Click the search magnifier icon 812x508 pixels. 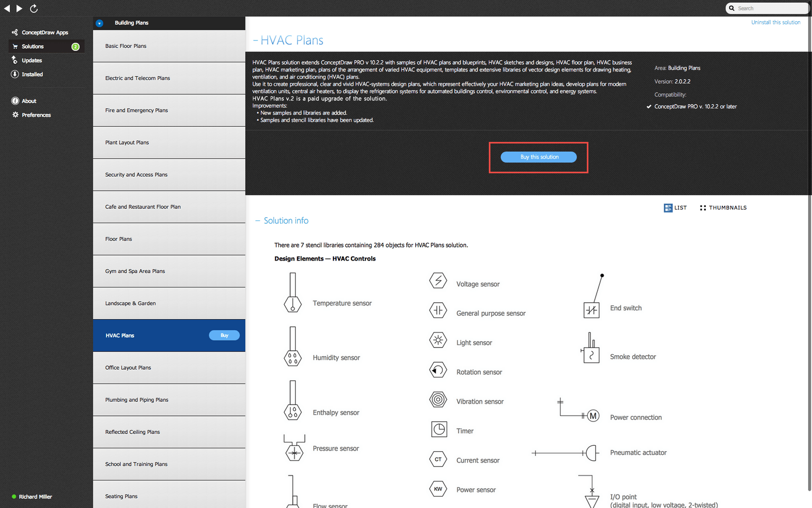732,8
